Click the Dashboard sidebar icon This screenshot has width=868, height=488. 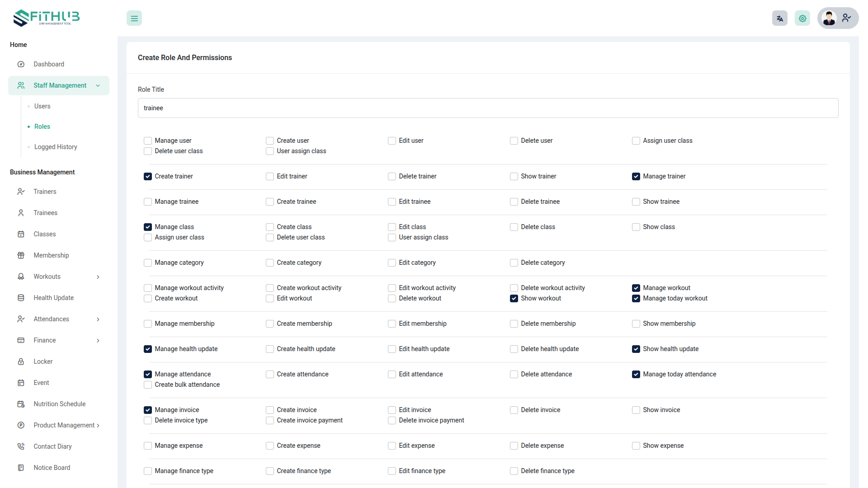click(x=21, y=64)
